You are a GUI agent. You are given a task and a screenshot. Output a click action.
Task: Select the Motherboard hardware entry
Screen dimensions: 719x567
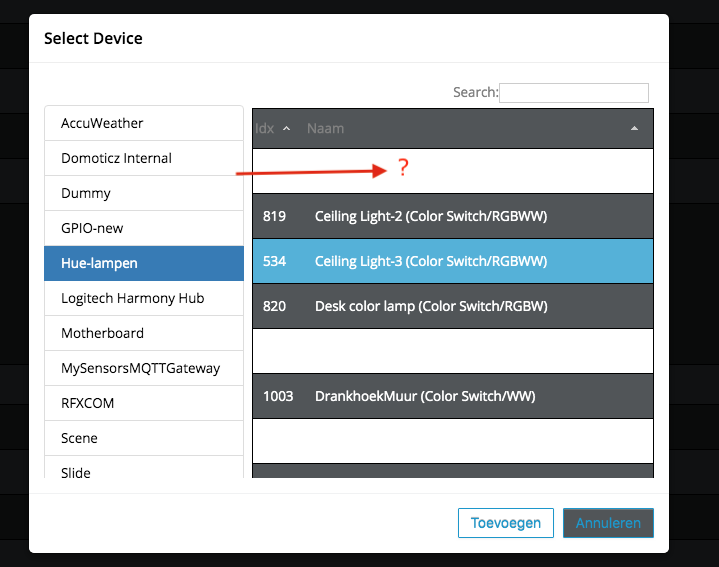[x=144, y=333]
